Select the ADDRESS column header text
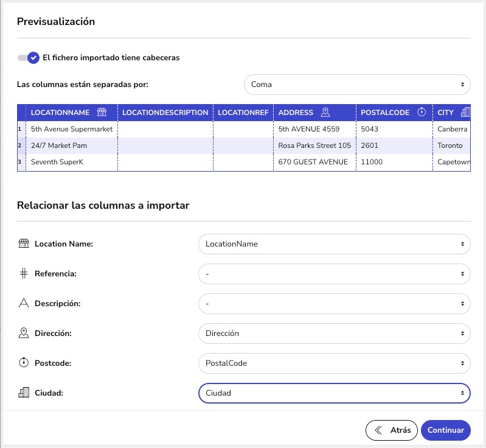Image resolution: width=486 pixels, height=448 pixels. [296, 113]
